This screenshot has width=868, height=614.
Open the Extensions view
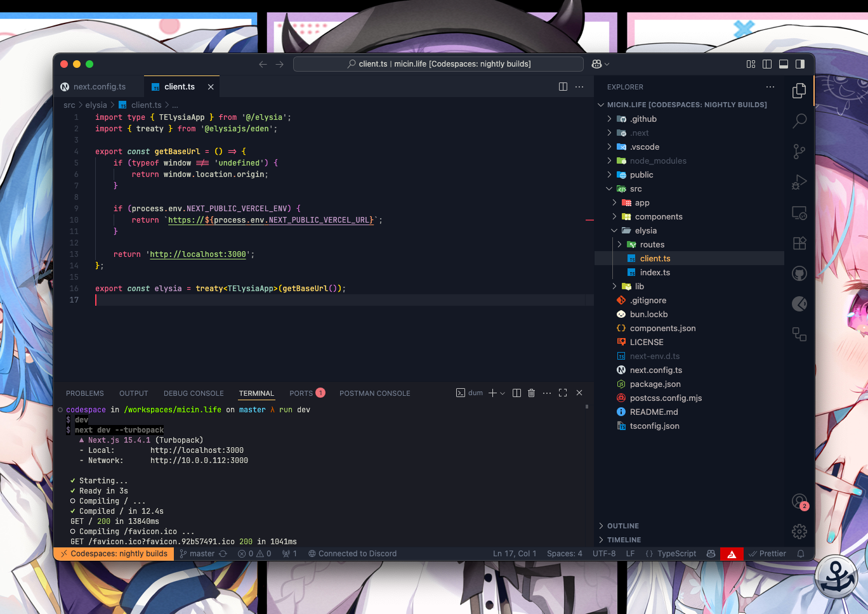[x=799, y=243]
